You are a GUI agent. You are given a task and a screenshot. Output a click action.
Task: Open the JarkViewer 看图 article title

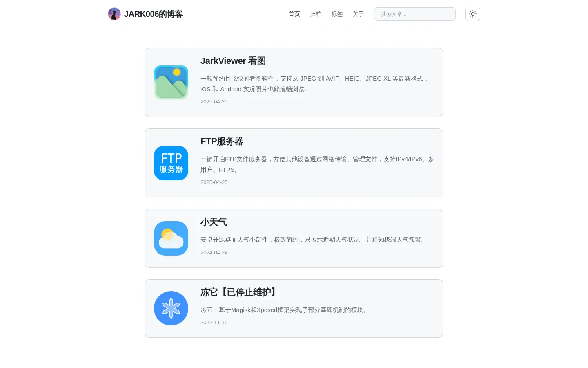pyautogui.click(x=233, y=61)
